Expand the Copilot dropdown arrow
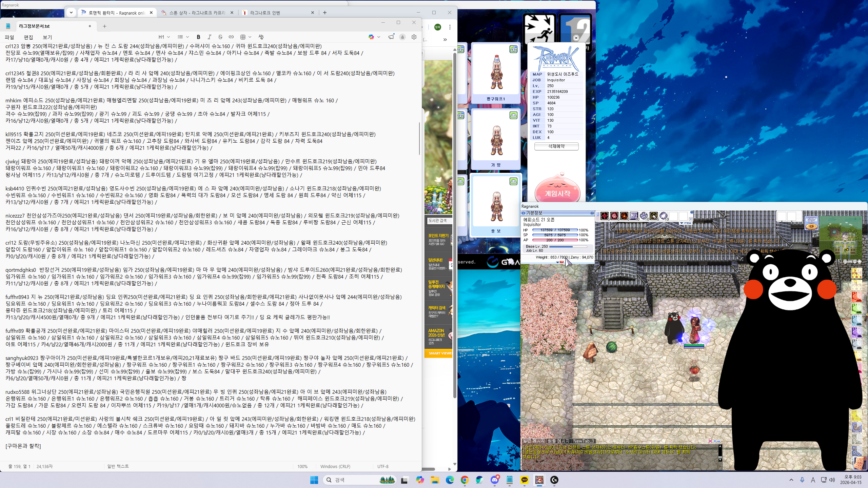The width and height of the screenshot is (868, 488). click(379, 37)
